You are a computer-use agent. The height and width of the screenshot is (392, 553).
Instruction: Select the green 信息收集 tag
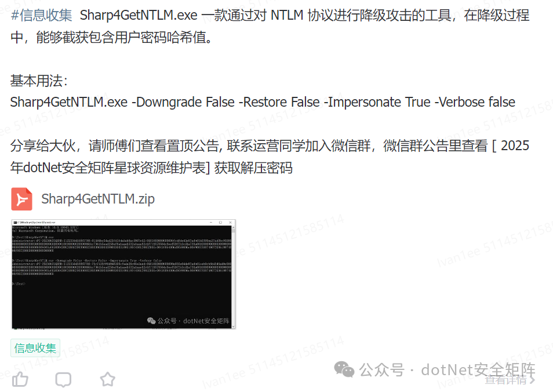coord(35,349)
